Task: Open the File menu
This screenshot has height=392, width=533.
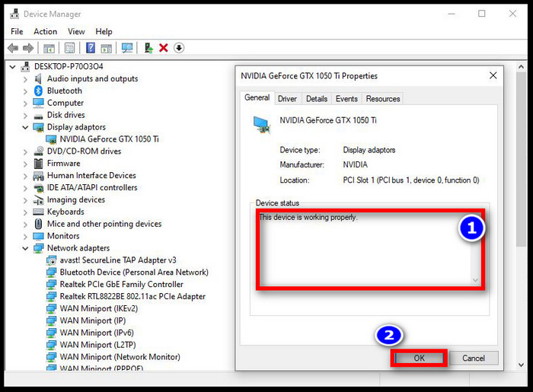Action: [x=17, y=32]
